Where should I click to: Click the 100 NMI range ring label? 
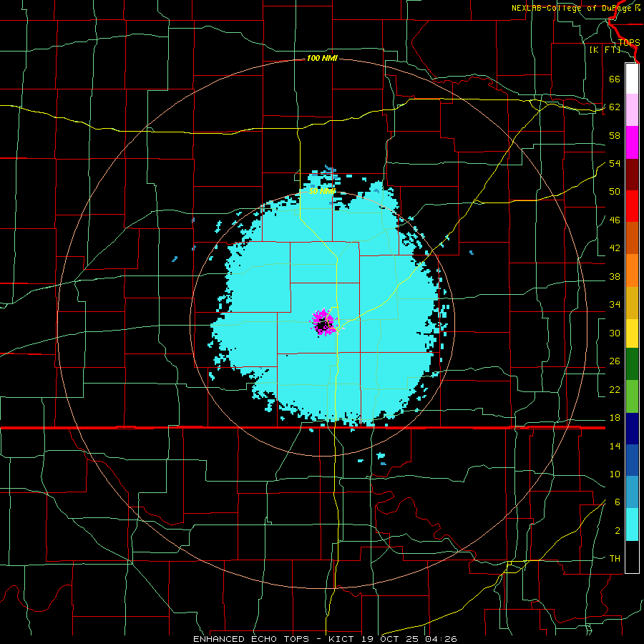pos(321,59)
